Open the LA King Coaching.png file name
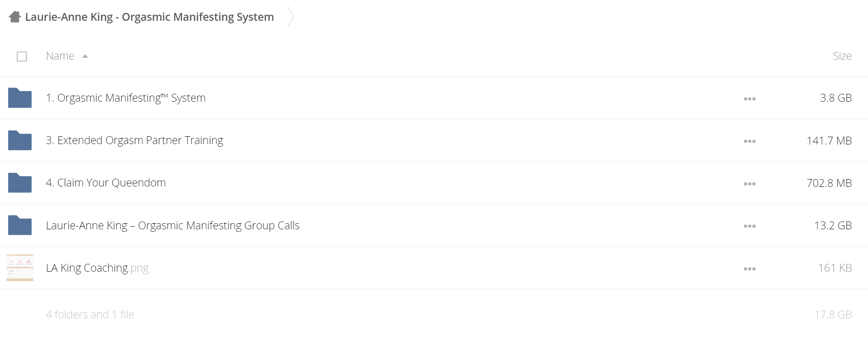 click(97, 268)
